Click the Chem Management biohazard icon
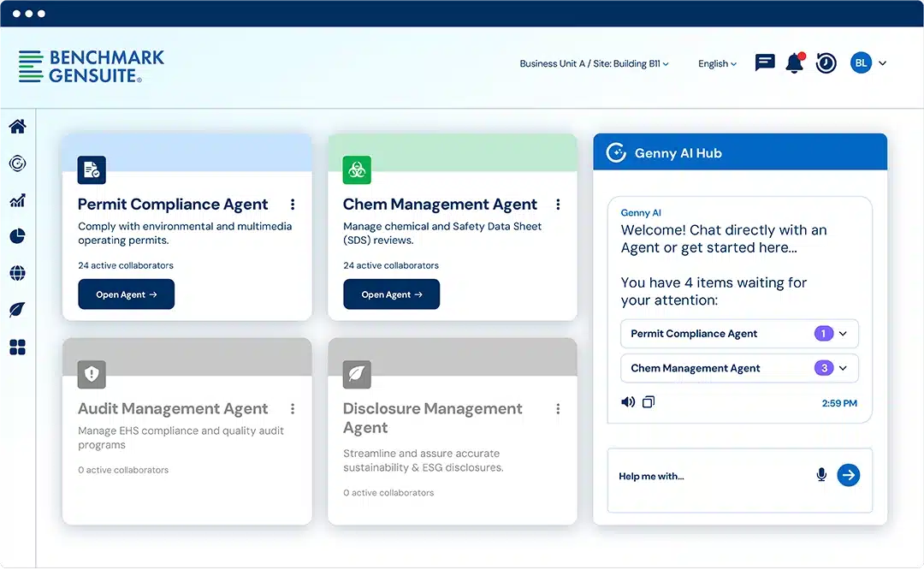This screenshot has width=924, height=570. tap(357, 170)
